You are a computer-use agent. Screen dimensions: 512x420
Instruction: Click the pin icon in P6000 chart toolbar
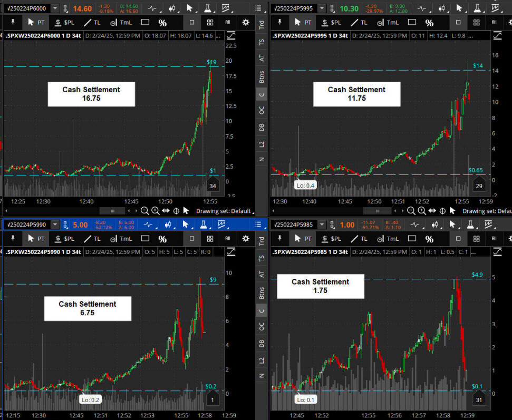[13, 22]
